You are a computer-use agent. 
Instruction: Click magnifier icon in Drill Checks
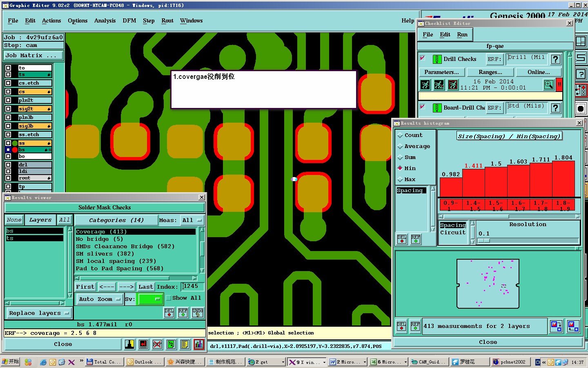(549, 85)
